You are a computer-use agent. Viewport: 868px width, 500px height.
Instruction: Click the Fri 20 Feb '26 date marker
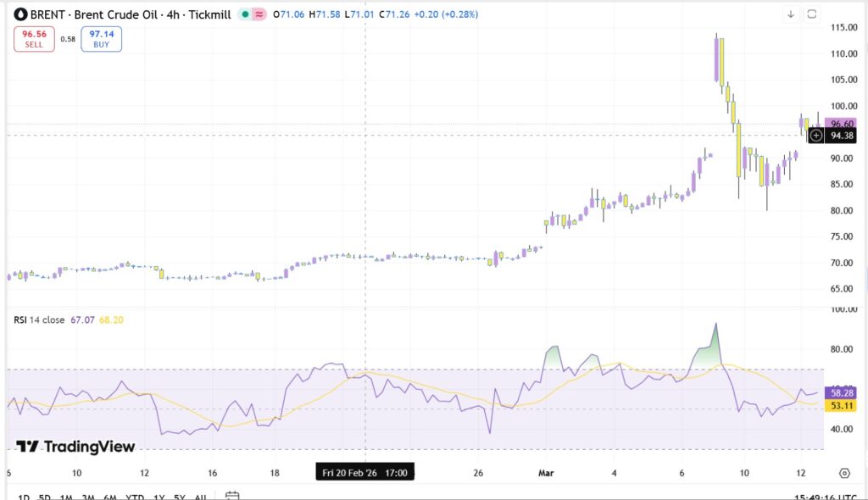364,472
